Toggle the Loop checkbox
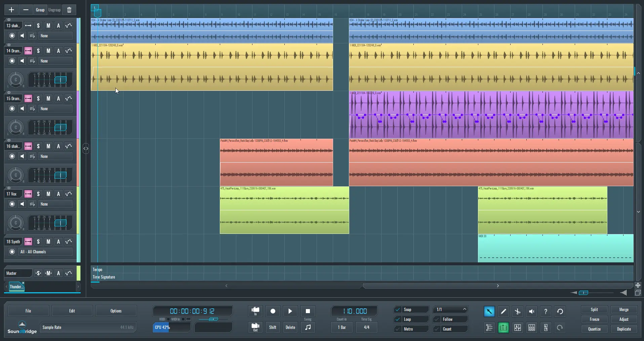The width and height of the screenshot is (644, 341). 398,319
